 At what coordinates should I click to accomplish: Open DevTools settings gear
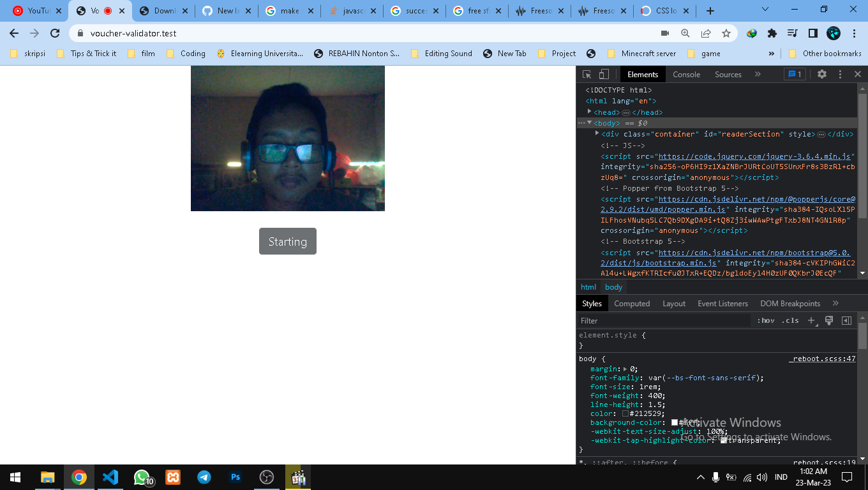click(821, 74)
